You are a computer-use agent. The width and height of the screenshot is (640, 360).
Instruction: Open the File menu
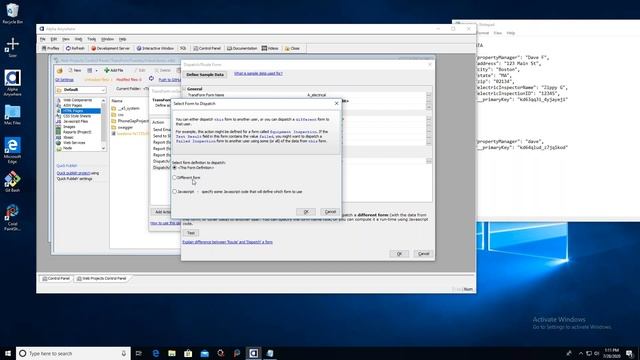tap(42, 39)
